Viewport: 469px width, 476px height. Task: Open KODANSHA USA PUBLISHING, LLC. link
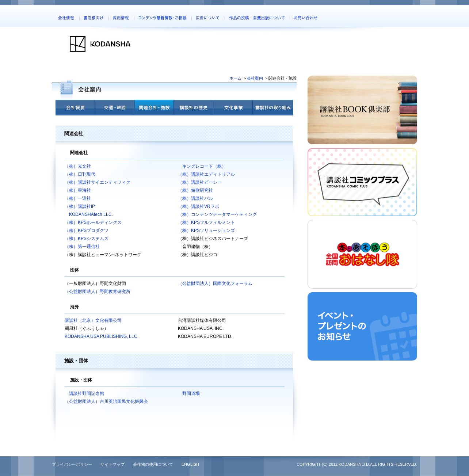click(102, 336)
